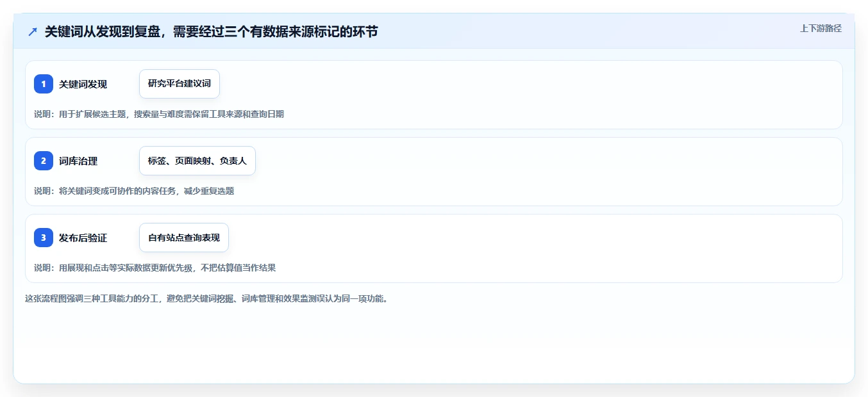Image resolution: width=868 pixels, height=397 pixels.
Task: Click the 发布后验证 step title
Action: tap(83, 238)
